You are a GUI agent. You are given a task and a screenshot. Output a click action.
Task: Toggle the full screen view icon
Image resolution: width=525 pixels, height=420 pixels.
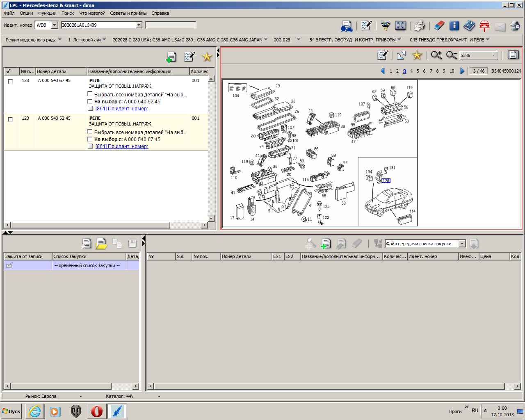click(400, 26)
